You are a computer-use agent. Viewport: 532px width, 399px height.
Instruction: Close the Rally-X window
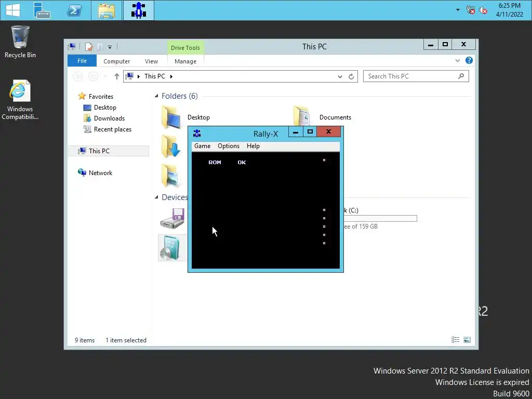click(328, 131)
